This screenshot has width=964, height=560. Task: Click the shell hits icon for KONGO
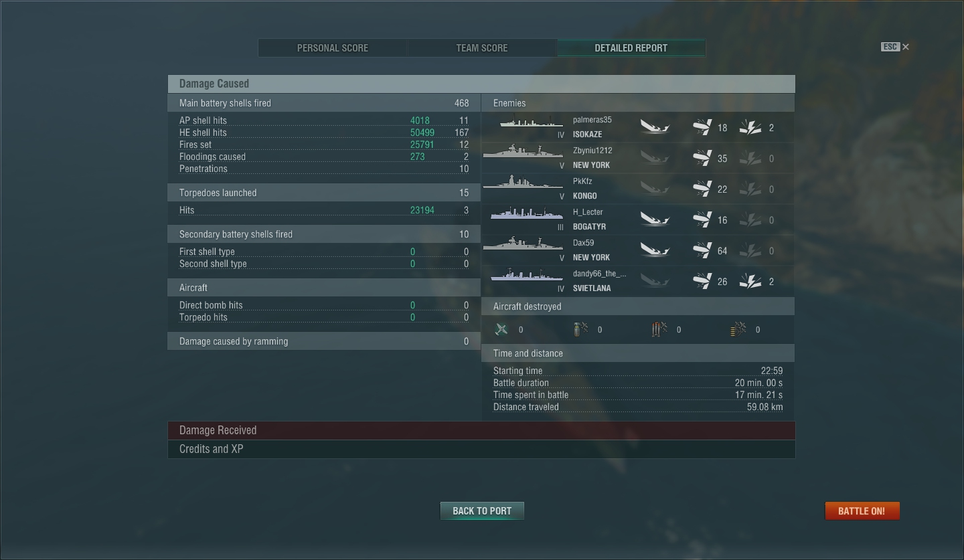click(x=702, y=189)
